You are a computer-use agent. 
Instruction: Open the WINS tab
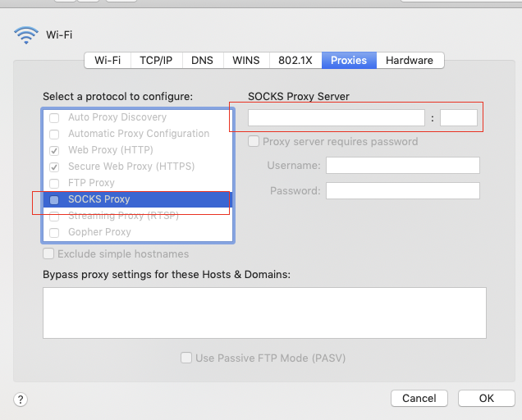(x=246, y=60)
